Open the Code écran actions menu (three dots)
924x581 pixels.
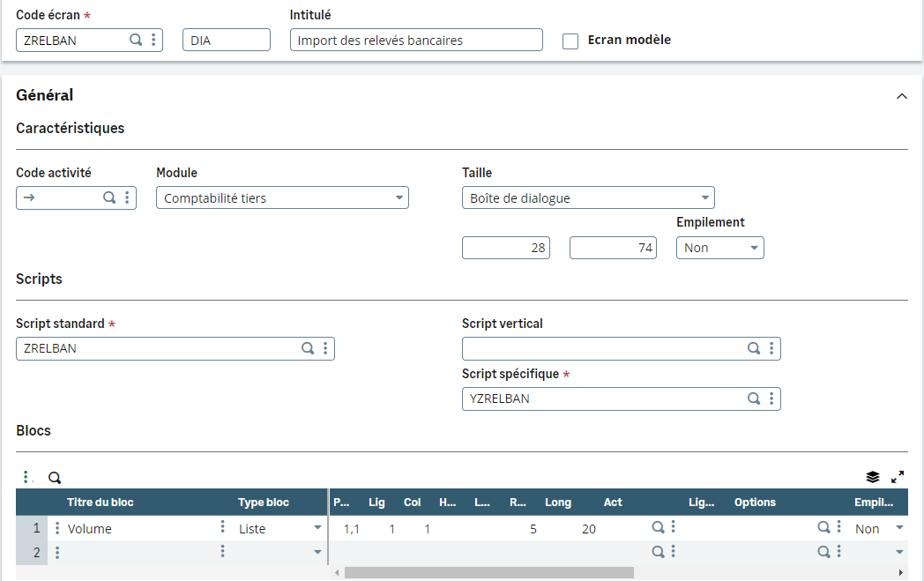153,40
